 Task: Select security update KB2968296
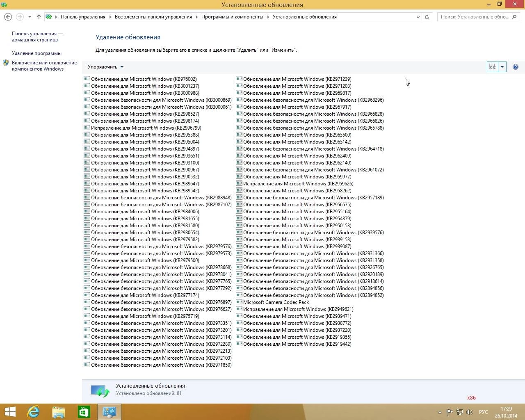pos(310,100)
